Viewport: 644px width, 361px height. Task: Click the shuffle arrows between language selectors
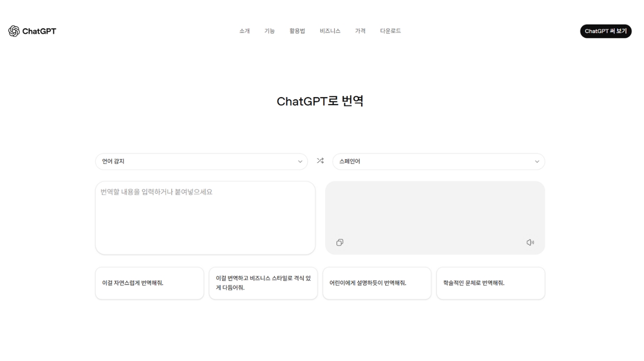pyautogui.click(x=320, y=161)
